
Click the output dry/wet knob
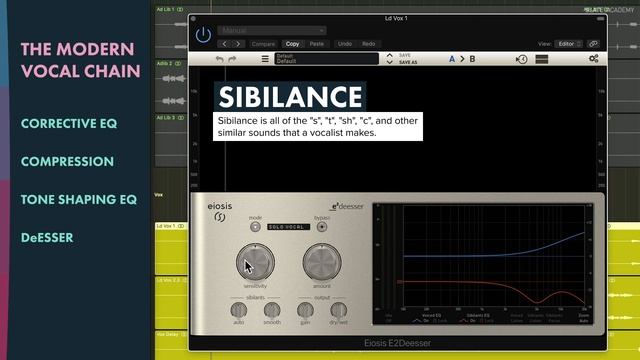tap(338, 311)
